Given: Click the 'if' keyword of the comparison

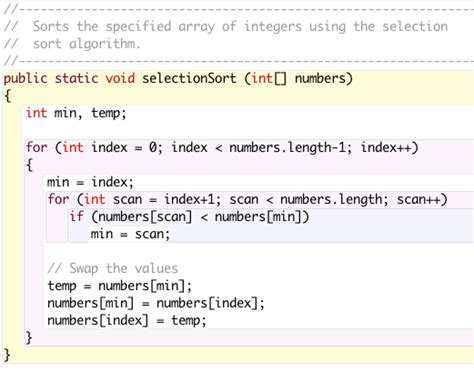Looking at the screenshot, I should pyautogui.click(x=76, y=217).
